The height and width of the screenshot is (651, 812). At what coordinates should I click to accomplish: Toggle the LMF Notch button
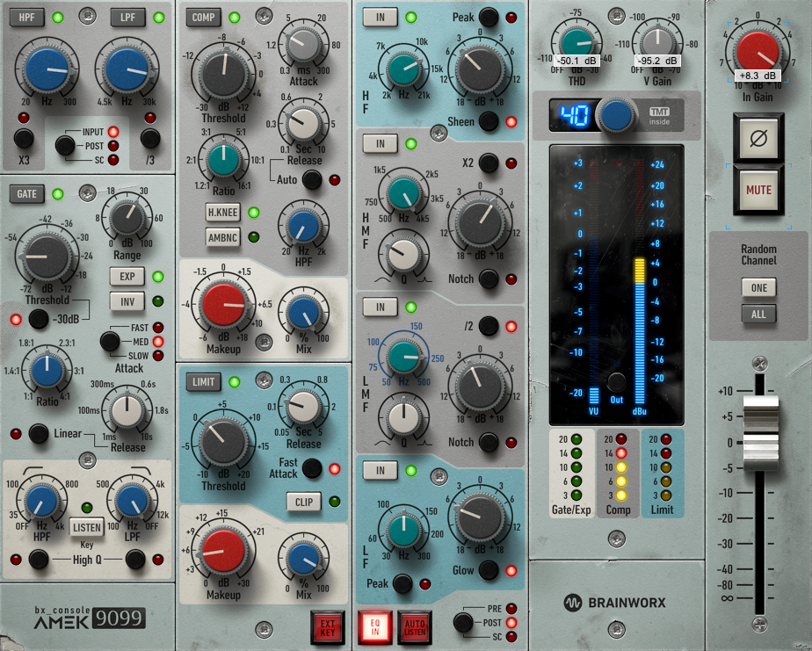489,442
